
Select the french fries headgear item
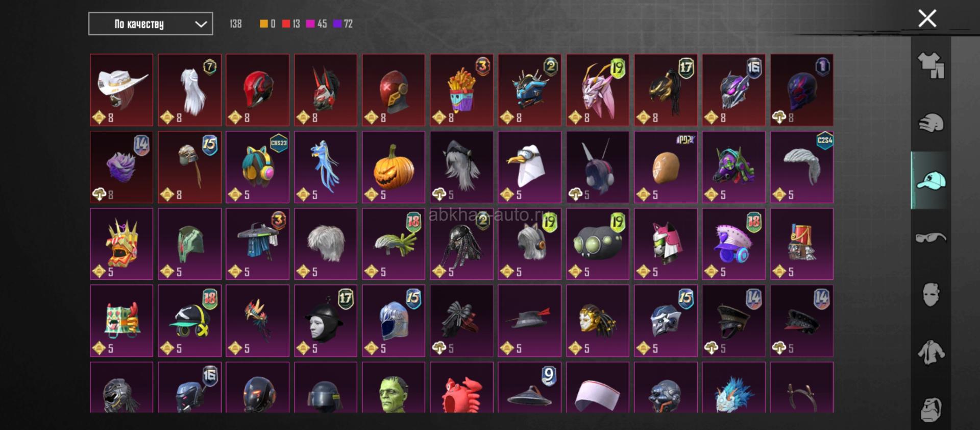(x=461, y=90)
